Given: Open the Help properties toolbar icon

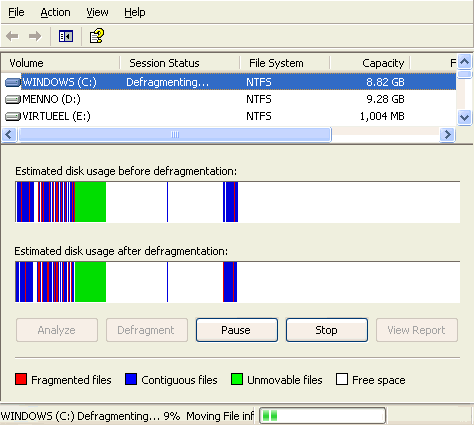Looking at the screenshot, I should tap(97, 36).
